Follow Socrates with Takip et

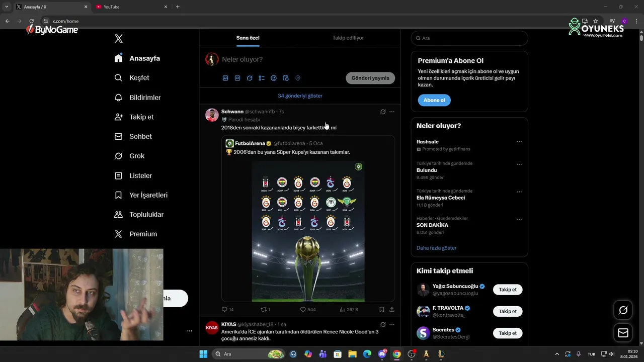508,333
